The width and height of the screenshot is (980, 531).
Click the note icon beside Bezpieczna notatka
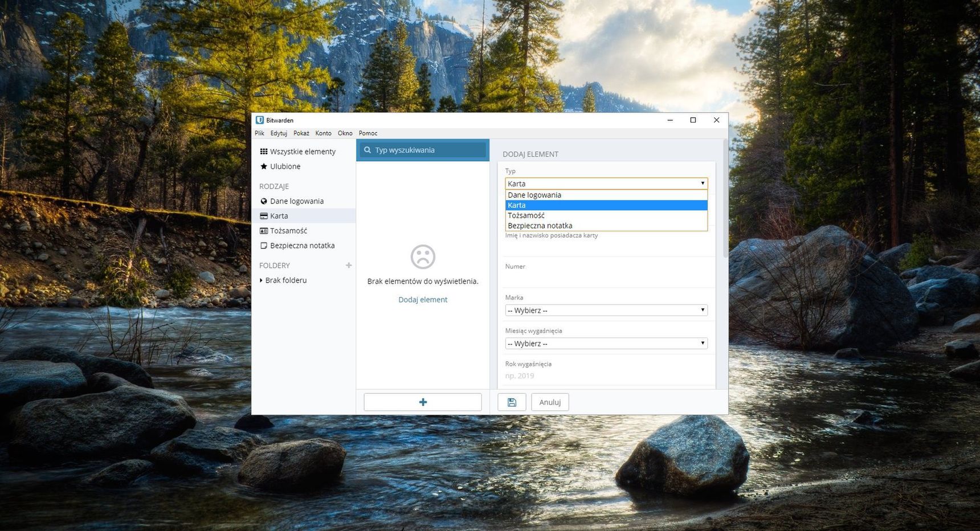coord(264,246)
